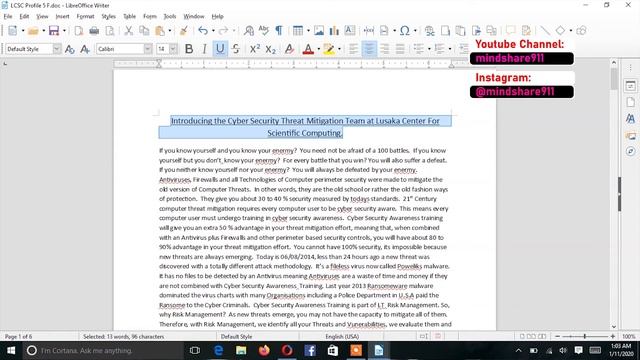Open the File menu
This screenshot has width=640, height=360.
(8, 16)
